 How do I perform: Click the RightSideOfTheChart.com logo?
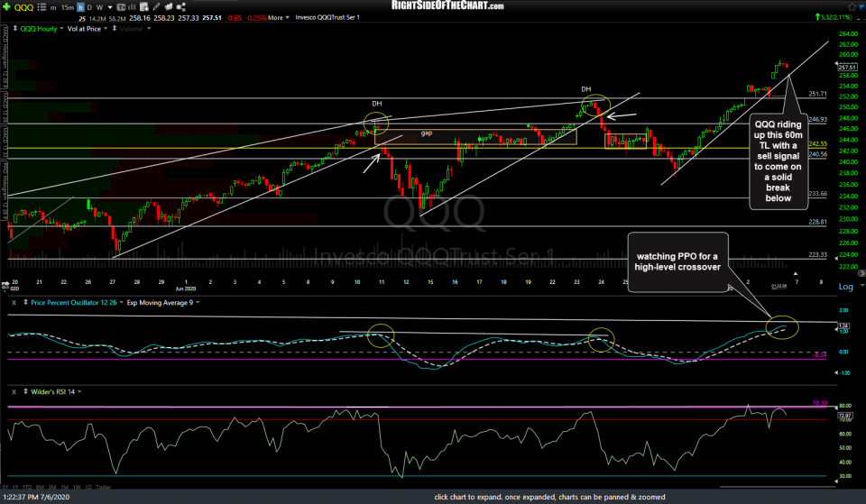[x=447, y=5]
